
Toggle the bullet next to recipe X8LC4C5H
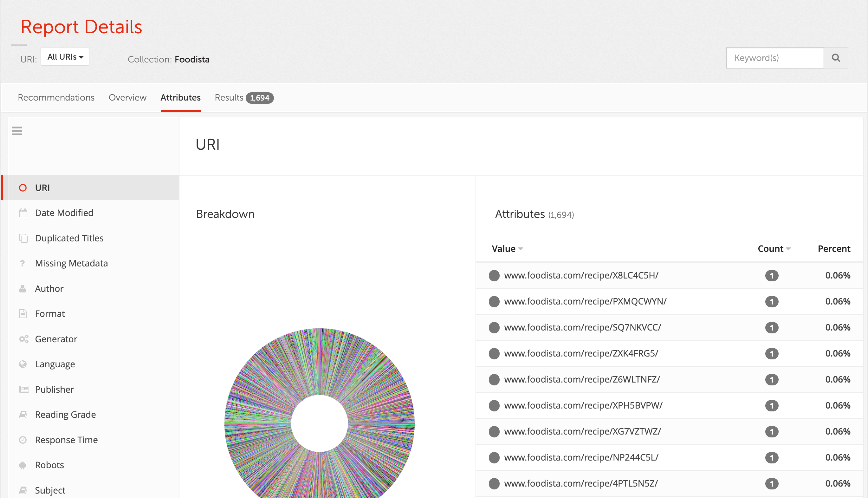494,275
